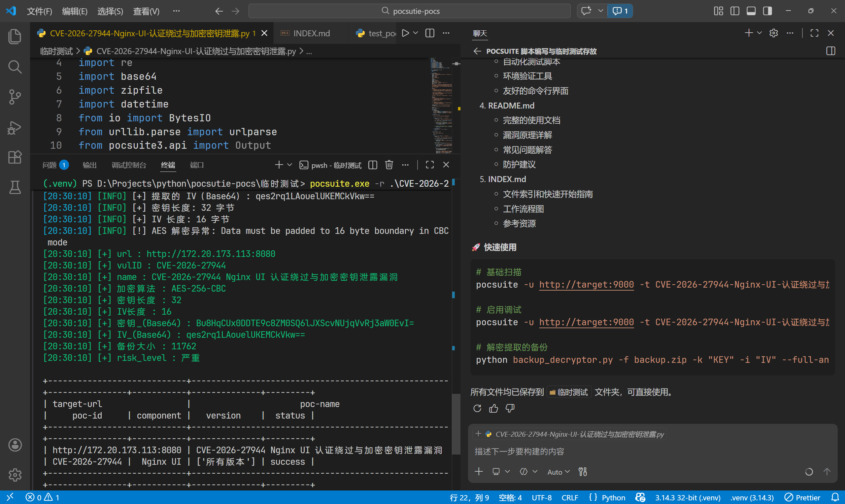Open the Testing flask view
Image resolution: width=845 pixels, height=504 pixels.
[x=15, y=187]
